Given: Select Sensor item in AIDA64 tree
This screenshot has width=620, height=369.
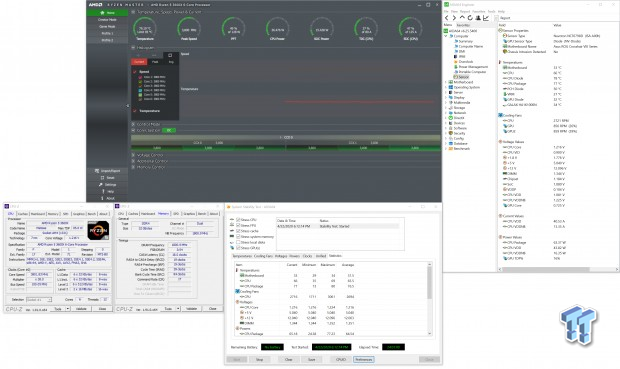Looking at the screenshot, I should [x=461, y=77].
